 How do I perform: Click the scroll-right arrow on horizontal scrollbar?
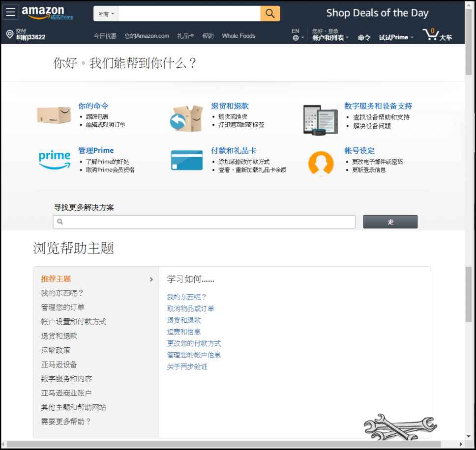(461, 444)
